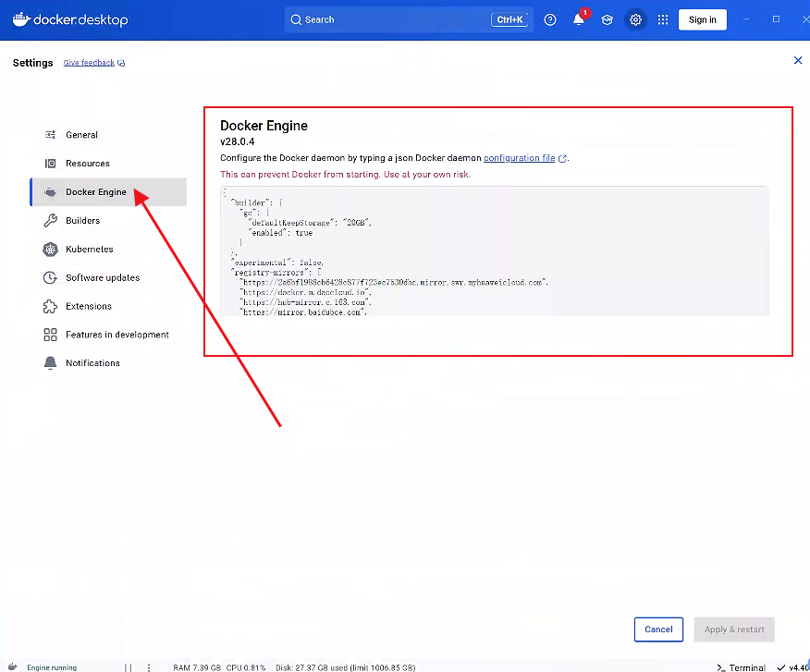Open the Learning center graduation cap icon

pyautogui.click(x=607, y=19)
